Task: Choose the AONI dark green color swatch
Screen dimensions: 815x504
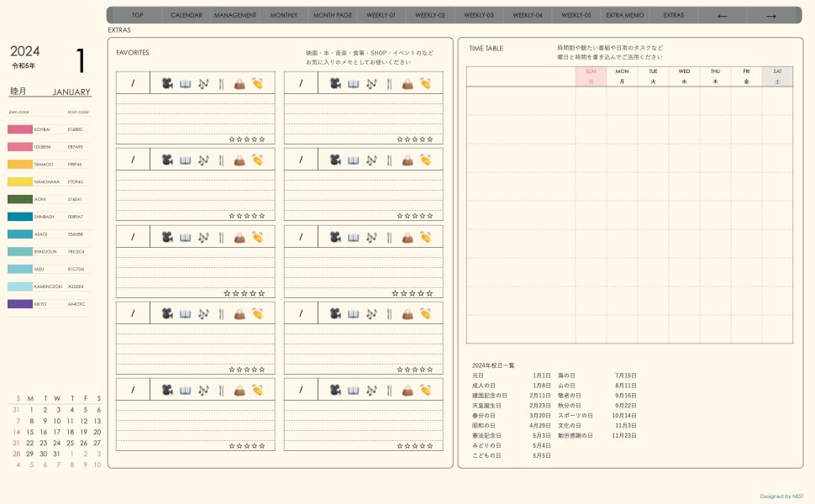Action: pos(20,199)
